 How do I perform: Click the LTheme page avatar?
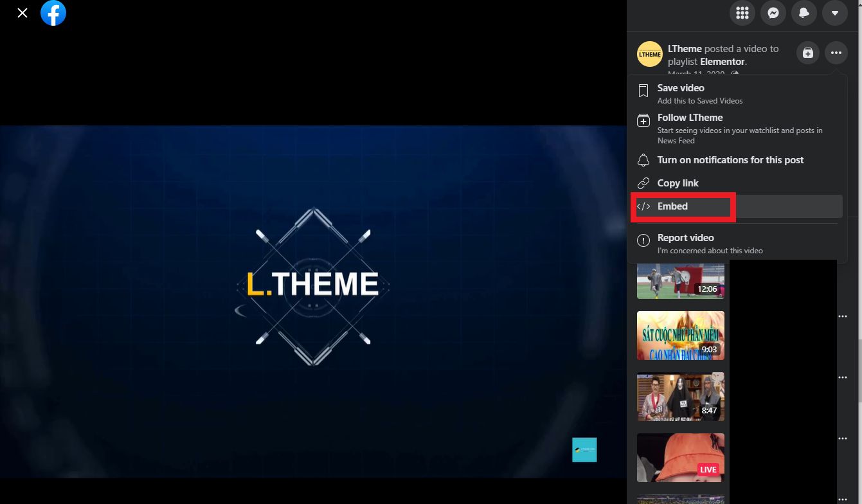[649, 54]
